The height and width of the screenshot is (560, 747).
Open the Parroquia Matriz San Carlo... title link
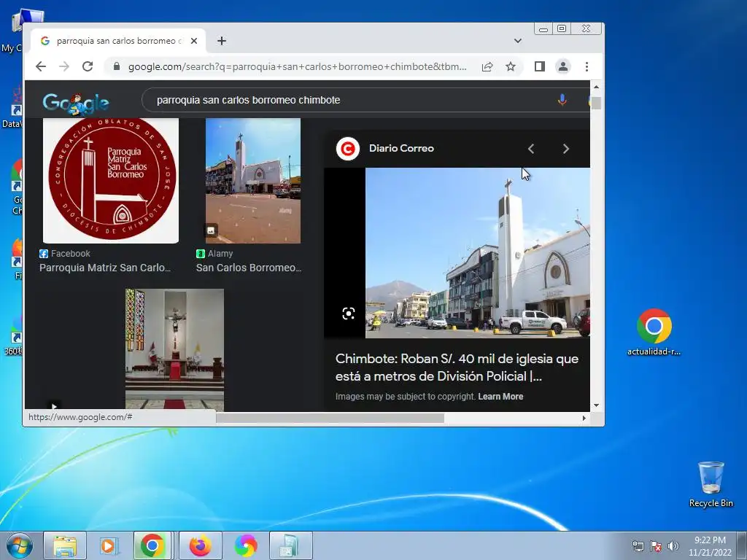105,268
